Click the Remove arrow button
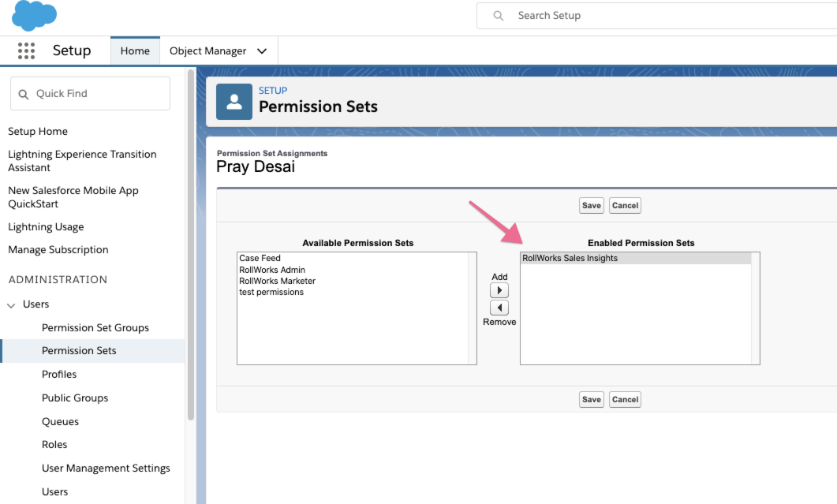The height and width of the screenshot is (504, 837). pyautogui.click(x=499, y=308)
